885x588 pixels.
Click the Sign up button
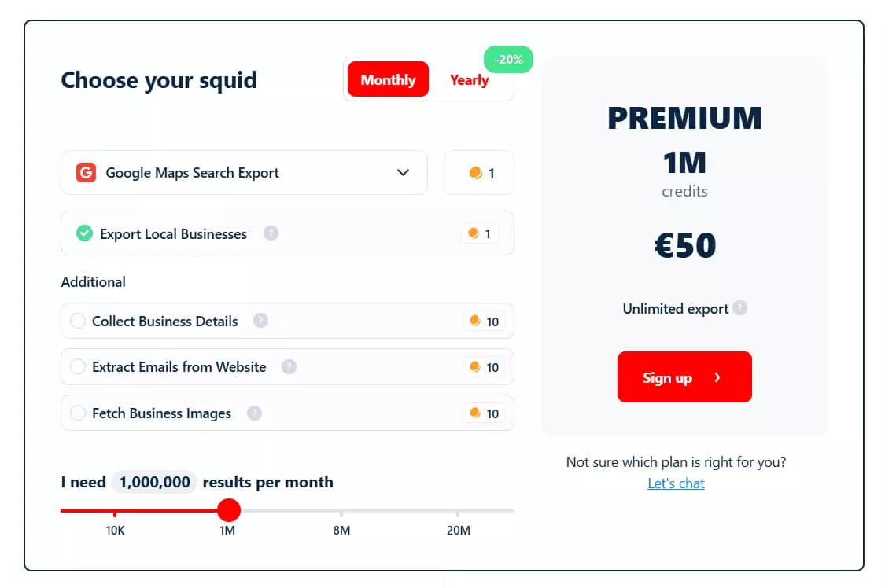684,377
